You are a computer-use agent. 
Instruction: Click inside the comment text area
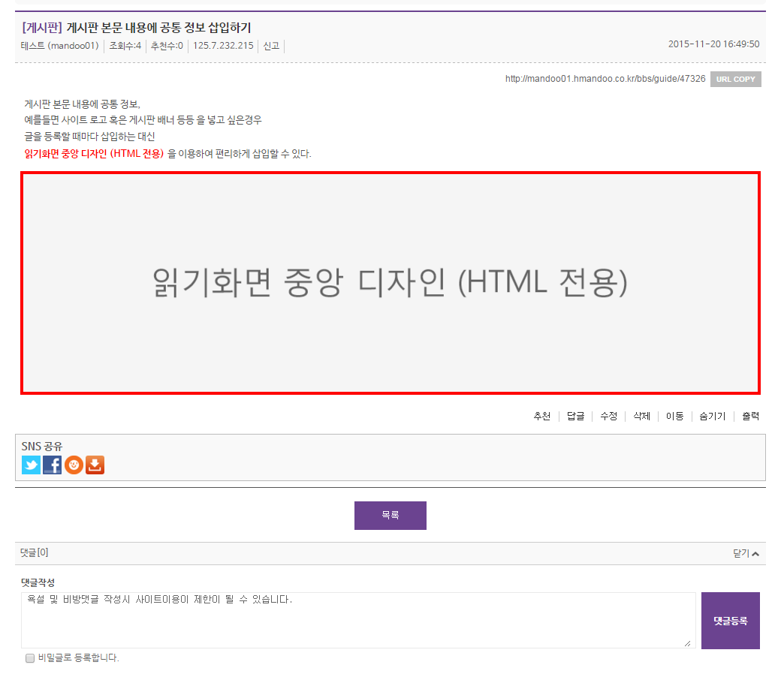click(358, 620)
